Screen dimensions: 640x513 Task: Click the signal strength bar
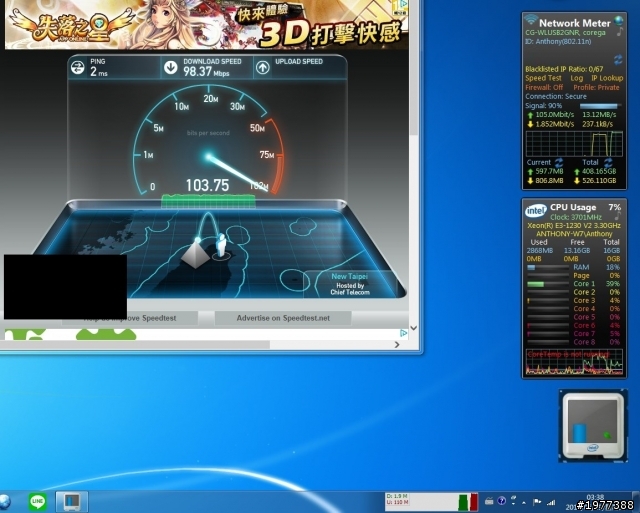[600, 106]
